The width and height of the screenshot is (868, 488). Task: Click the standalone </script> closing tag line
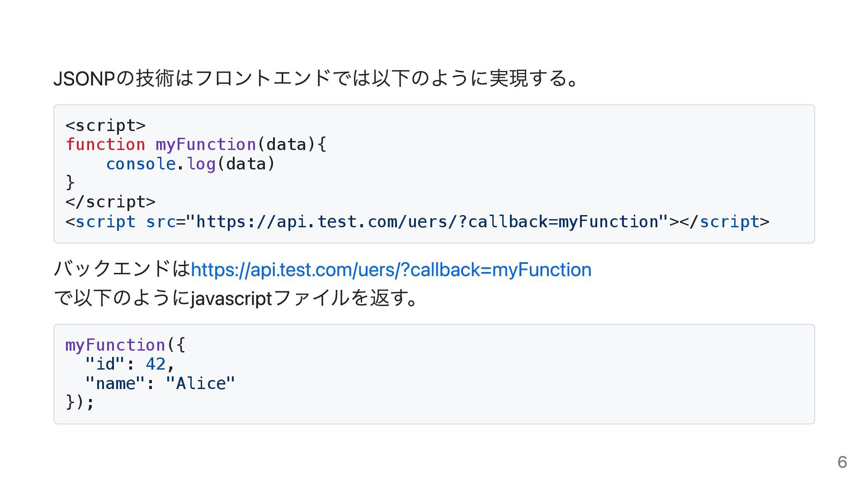[x=110, y=202]
